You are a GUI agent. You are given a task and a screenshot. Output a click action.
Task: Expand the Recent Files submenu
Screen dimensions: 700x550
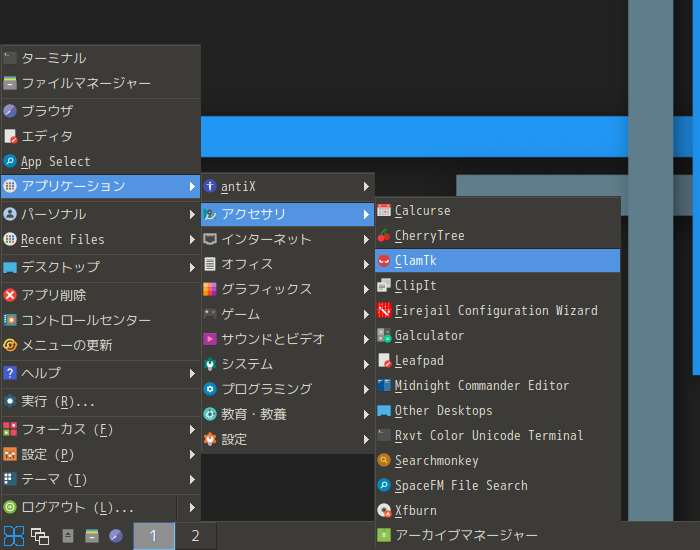pyautogui.click(x=101, y=239)
